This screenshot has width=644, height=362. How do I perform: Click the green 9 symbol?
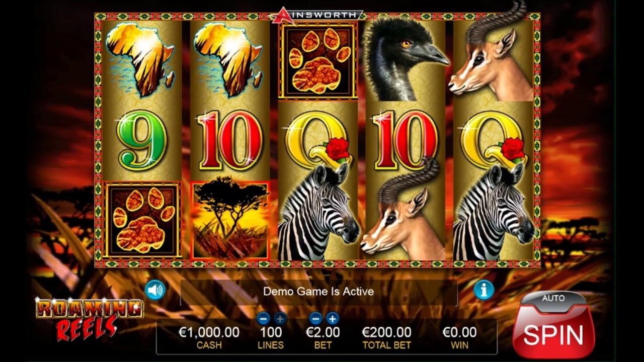141,140
